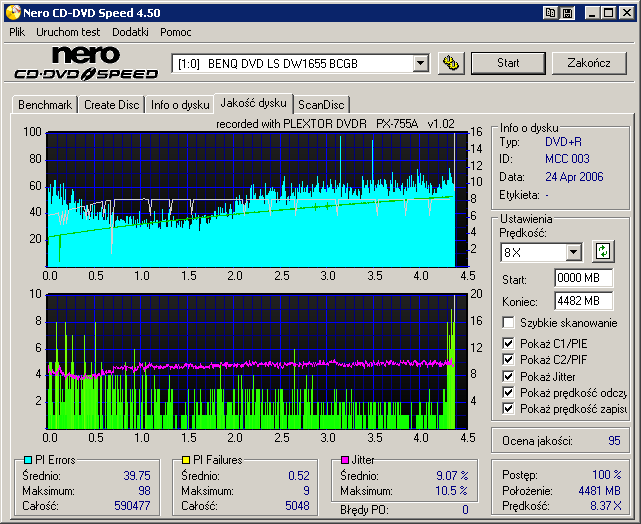This screenshot has height=524, width=641.
Task: Click the Nero CD-DVD Speed logo
Action: pyautogui.click(x=86, y=63)
